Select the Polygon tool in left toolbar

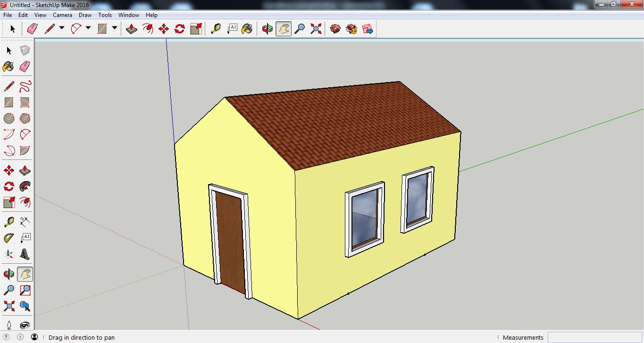pos(25,118)
